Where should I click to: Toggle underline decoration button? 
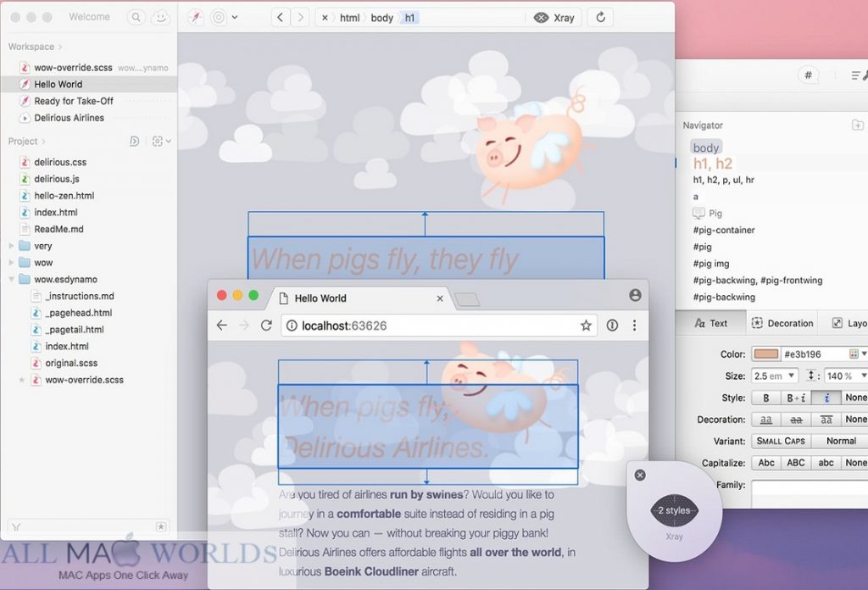766,420
